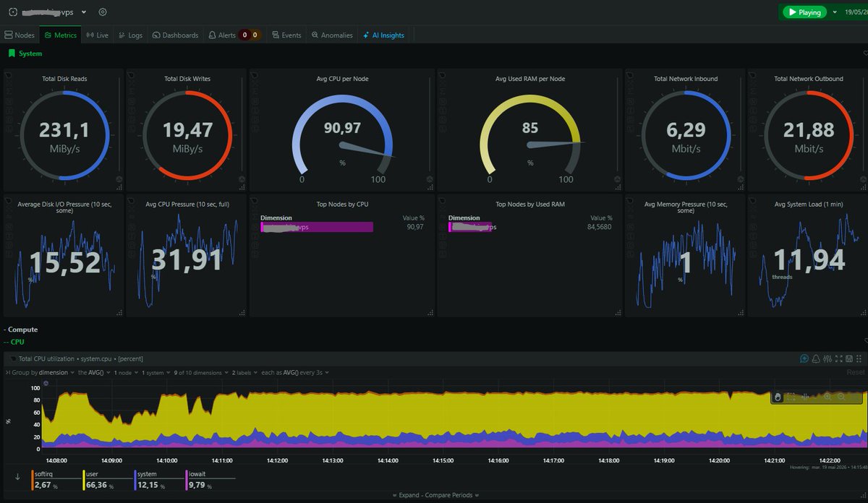Open the Logs tab

(x=131, y=35)
